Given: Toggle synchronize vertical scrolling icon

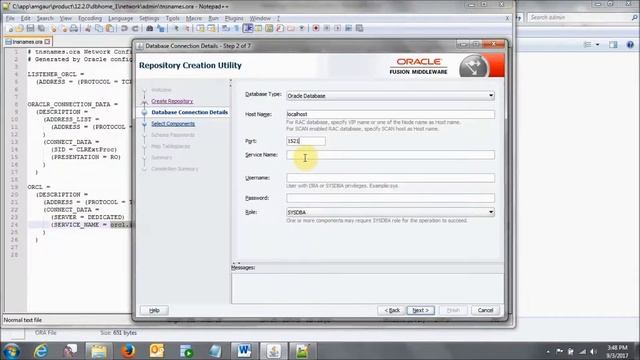Looking at the screenshot, I should tap(200, 28).
